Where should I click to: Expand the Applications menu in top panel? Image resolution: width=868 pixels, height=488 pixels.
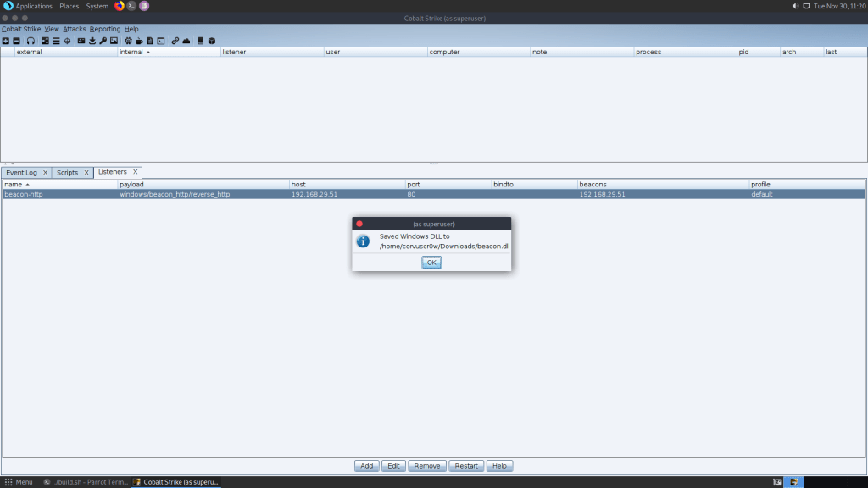pyautogui.click(x=33, y=6)
